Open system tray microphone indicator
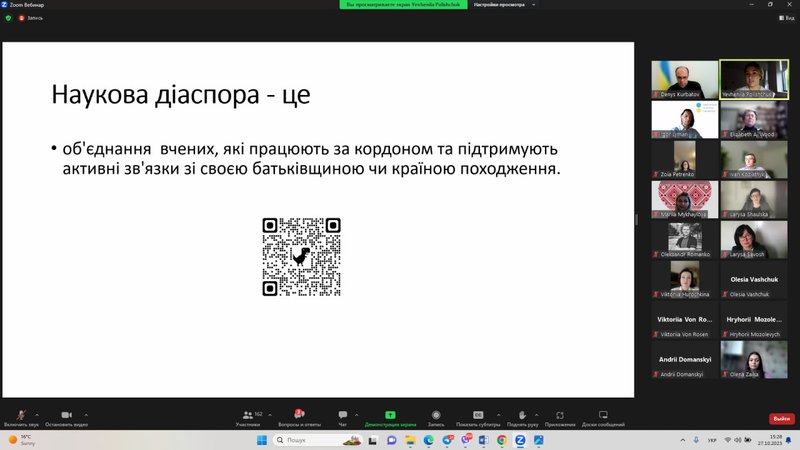The image size is (800, 450). (x=696, y=440)
